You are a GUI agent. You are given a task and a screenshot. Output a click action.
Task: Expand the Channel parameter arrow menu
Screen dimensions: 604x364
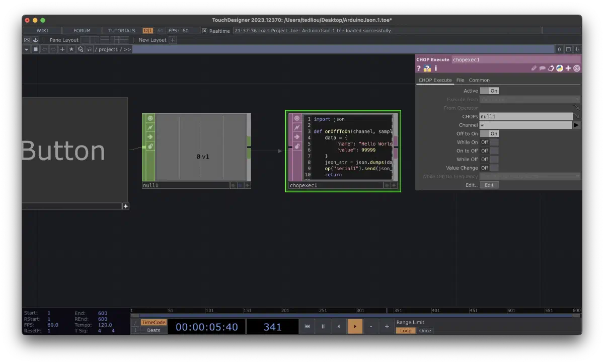point(577,125)
